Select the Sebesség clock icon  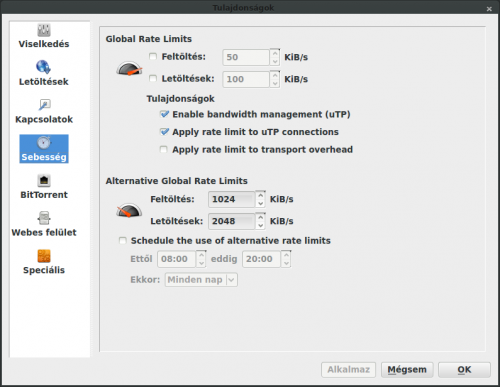[44, 143]
